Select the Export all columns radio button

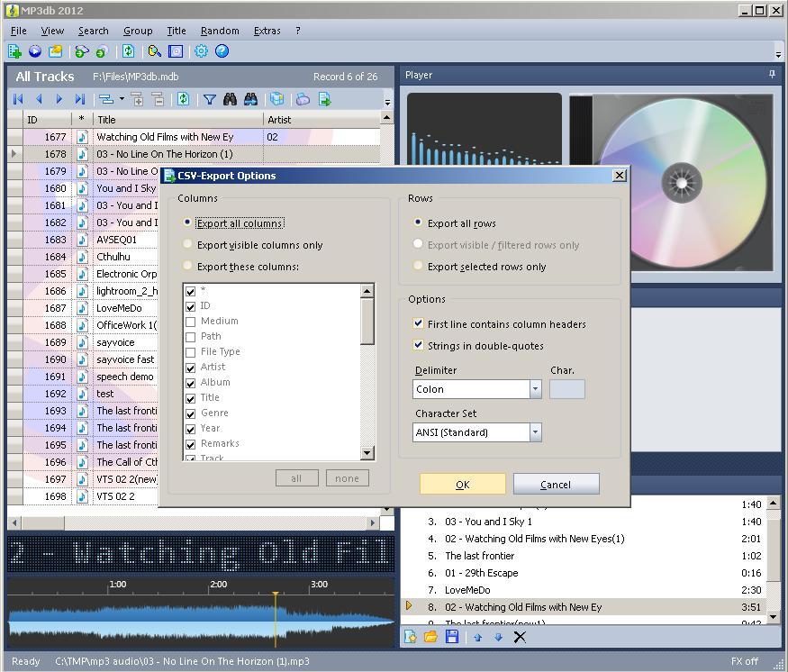(x=187, y=222)
